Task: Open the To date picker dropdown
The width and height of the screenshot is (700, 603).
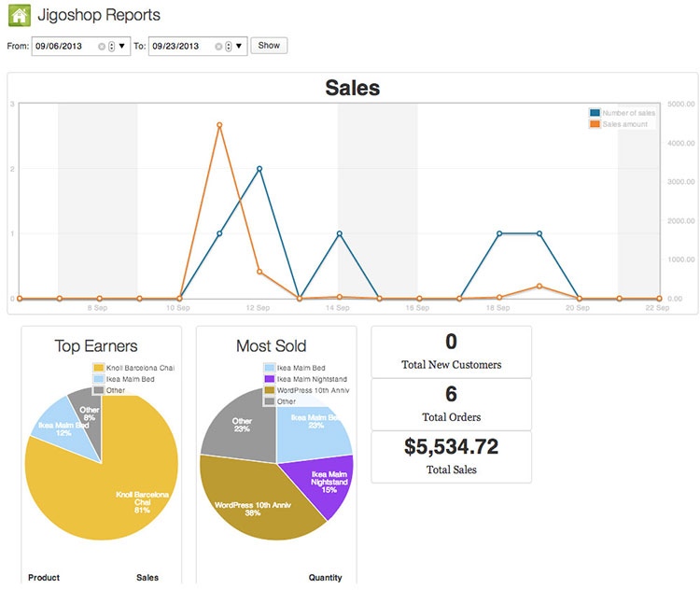Action: click(239, 46)
